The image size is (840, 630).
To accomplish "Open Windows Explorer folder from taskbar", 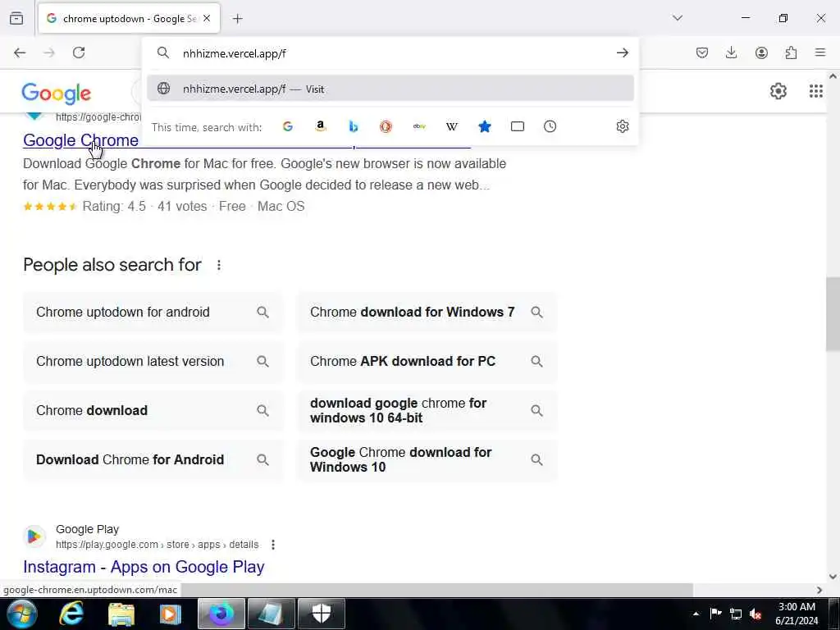I will click(121, 614).
